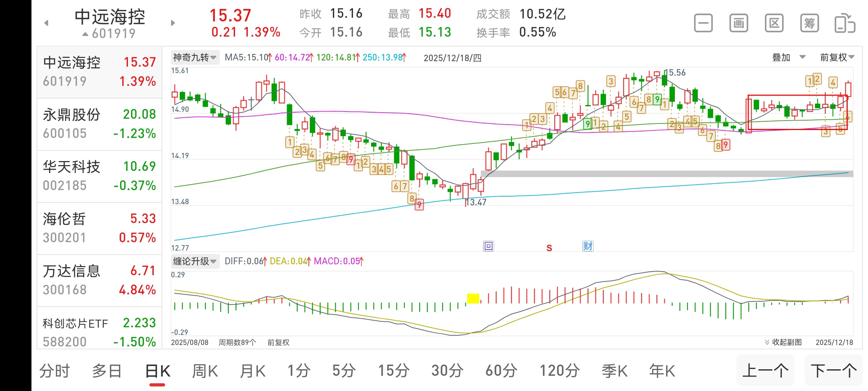Switch to the 周K tab
Image resolution: width=868 pixels, height=391 pixels.
click(205, 371)
